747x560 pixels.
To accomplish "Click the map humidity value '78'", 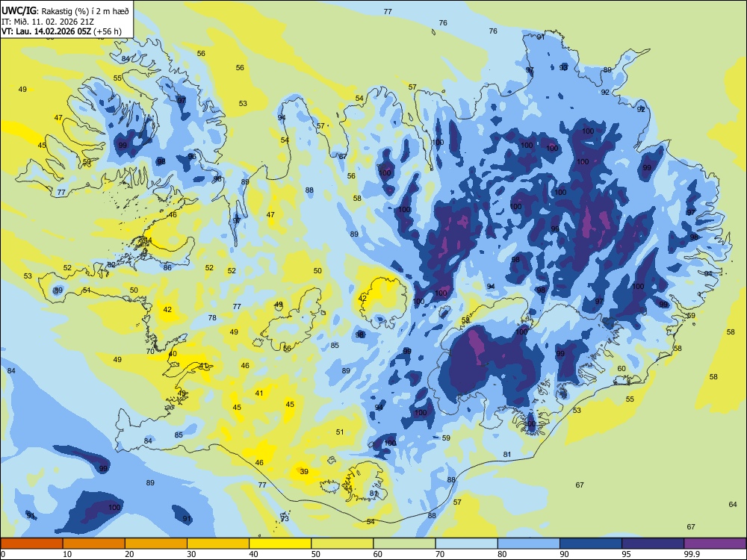I will [x=212, y=317].
